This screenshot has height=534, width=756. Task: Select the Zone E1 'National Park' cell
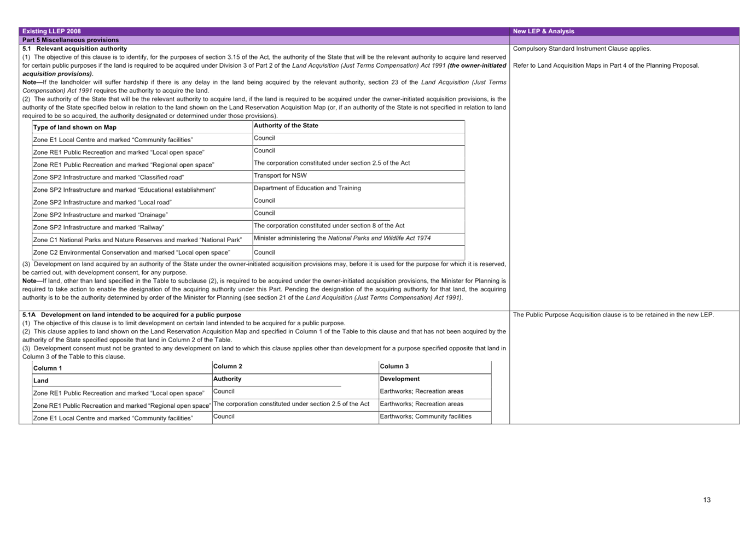tap(137, 240)
